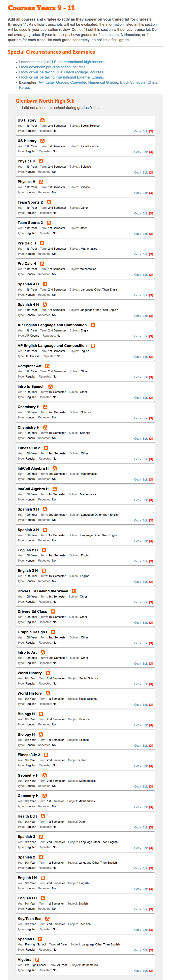Screen dimensions: 171x980
Task: Remove Drivers Ed Behind the Wheel entry
Action: tap(151, 602)
